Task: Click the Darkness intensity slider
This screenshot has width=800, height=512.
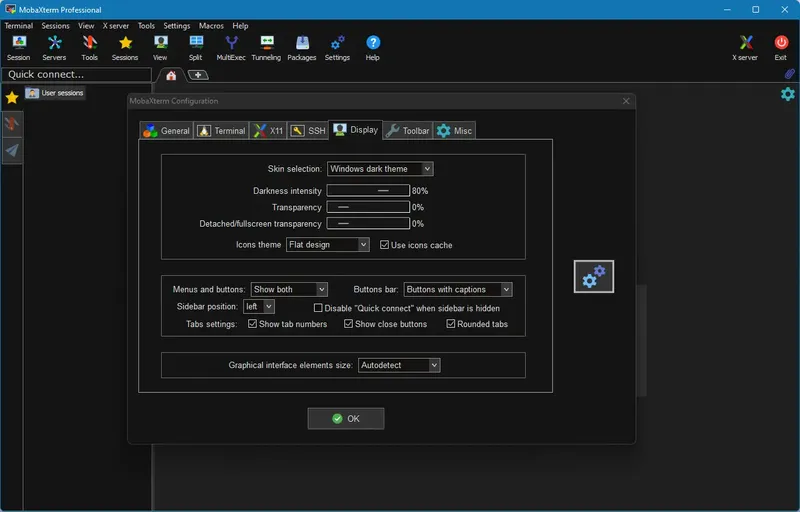Action: (x=368, y=191)
